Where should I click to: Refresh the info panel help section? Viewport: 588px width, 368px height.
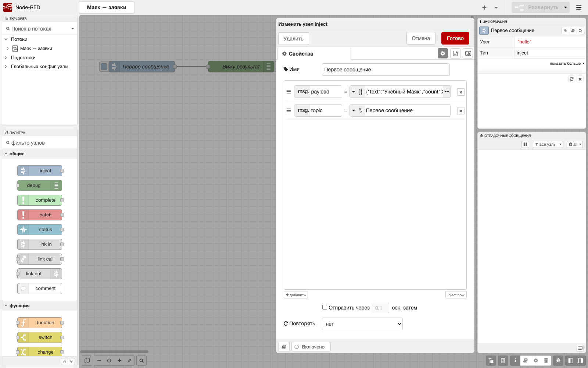click(571, 79)
